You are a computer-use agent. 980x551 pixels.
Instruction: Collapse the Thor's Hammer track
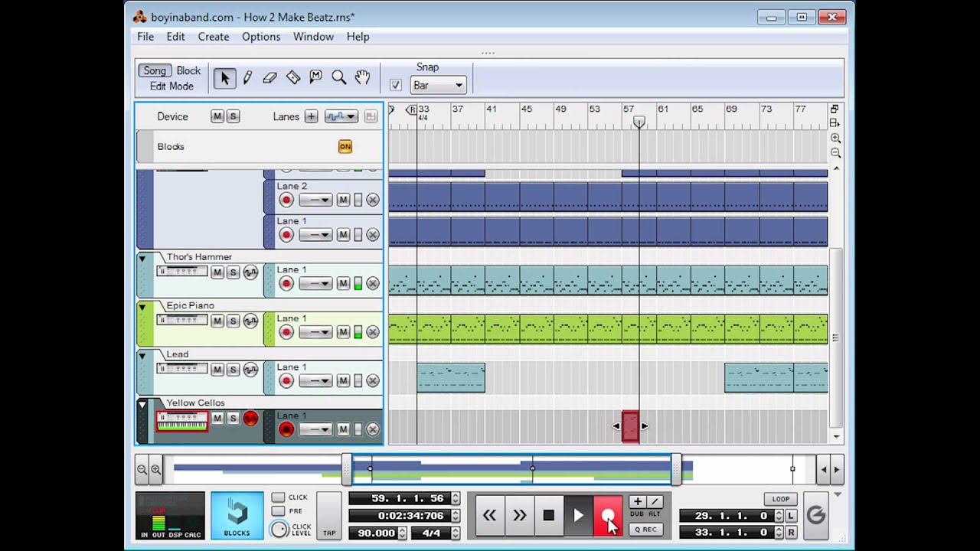tap(142, 258)
